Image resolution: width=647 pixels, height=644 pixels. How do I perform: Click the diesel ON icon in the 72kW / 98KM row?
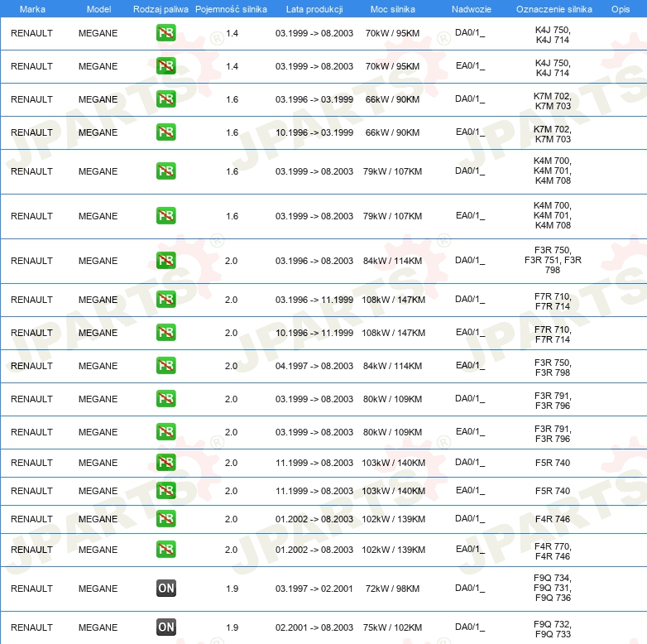click(x=165, y=589)
